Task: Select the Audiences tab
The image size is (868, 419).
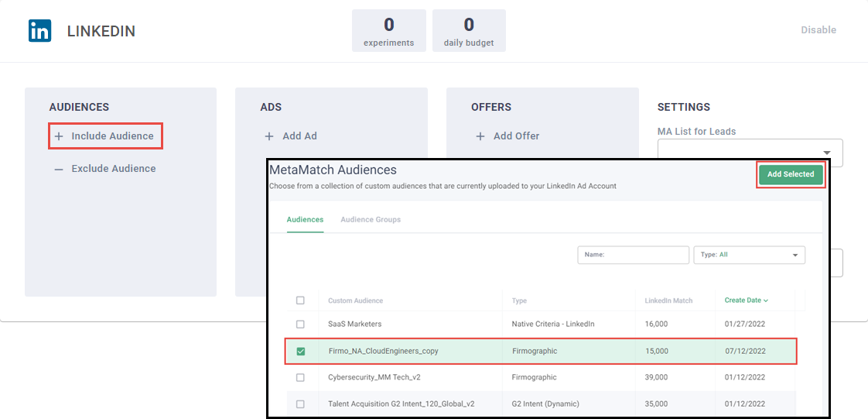Action: (305, 220)
